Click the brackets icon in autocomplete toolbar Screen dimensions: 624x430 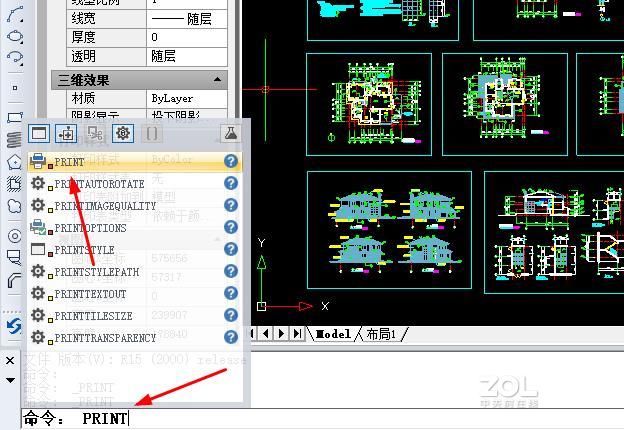[152, 133]
